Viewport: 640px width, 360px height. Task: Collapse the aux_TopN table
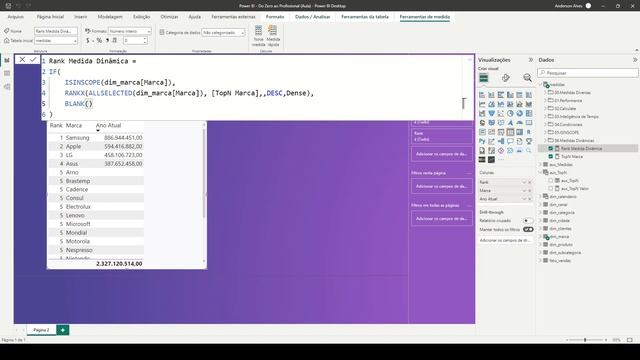click(540, 172)
